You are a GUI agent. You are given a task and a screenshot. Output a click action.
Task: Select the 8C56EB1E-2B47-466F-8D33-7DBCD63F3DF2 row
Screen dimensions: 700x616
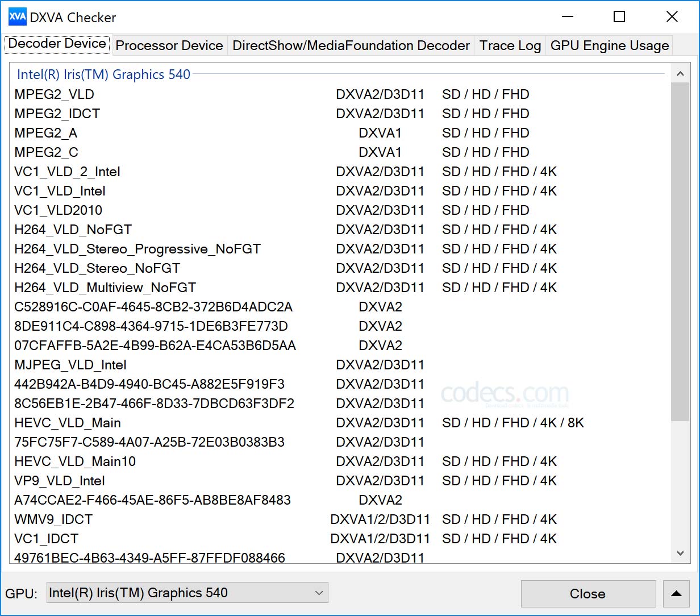(x=340, y=403)
